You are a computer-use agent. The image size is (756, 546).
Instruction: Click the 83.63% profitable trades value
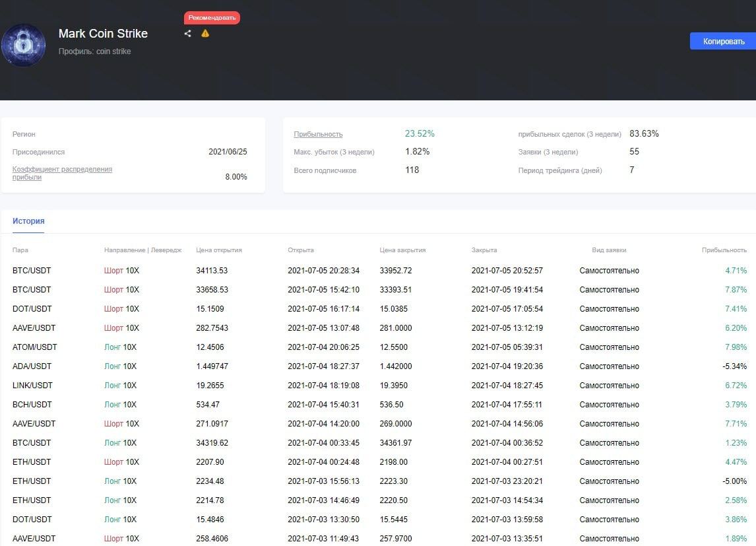(644, 133)
